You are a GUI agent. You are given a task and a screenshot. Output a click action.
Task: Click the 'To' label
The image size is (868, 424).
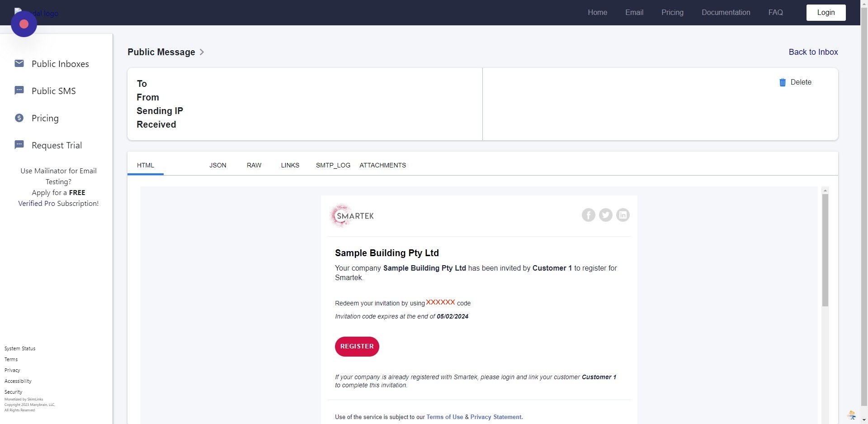(x=142, y=84)
